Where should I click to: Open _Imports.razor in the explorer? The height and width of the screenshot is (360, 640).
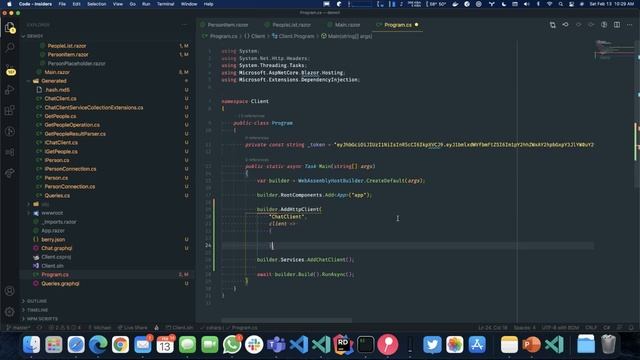(59, 222)
